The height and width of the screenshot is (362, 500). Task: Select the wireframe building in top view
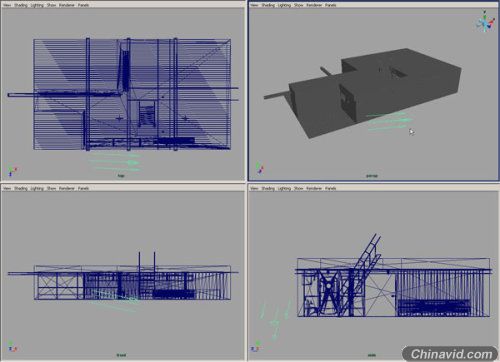pos(132,94)
